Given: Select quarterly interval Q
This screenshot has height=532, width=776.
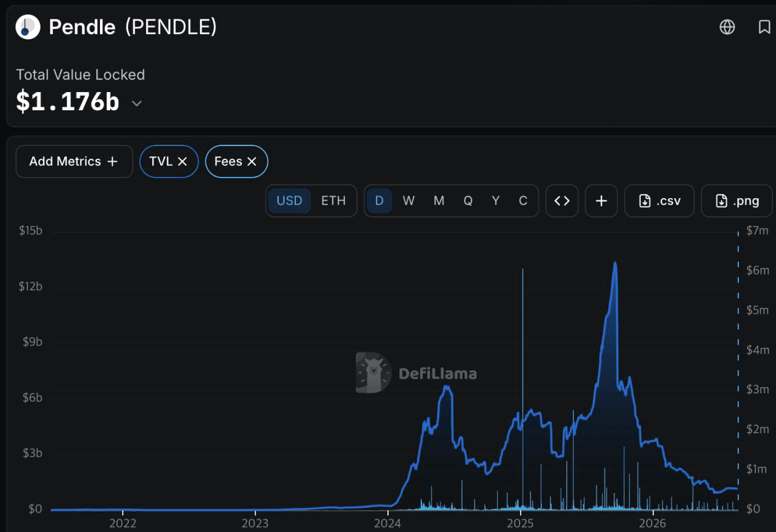Looking at the screenshot, I should [x=468, y=201].
